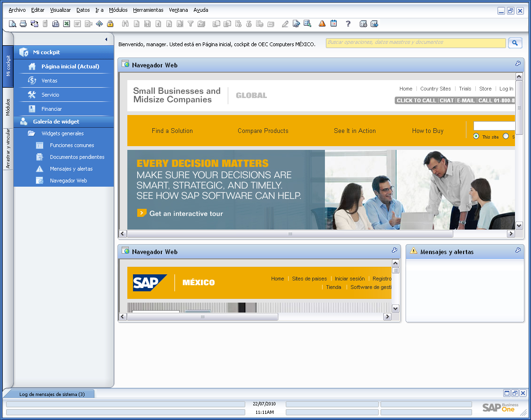This screenshot has width=531, height=420.
Task: Click the Filter table toolbar icon
Action: (190, 23)
